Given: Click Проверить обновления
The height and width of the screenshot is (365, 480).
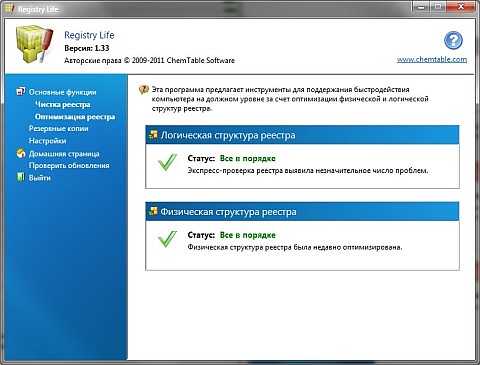Looking at the screenshot, I should [69, 165].
